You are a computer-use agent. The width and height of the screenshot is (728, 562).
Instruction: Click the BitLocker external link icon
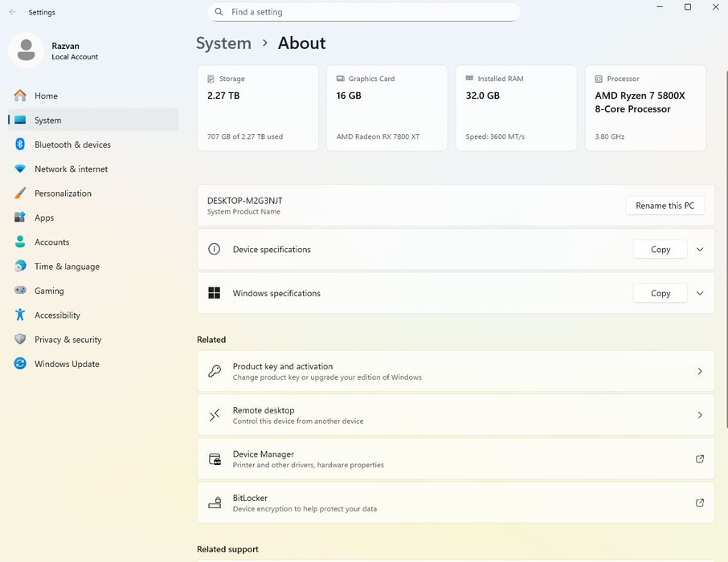click(x=699, y=503)
